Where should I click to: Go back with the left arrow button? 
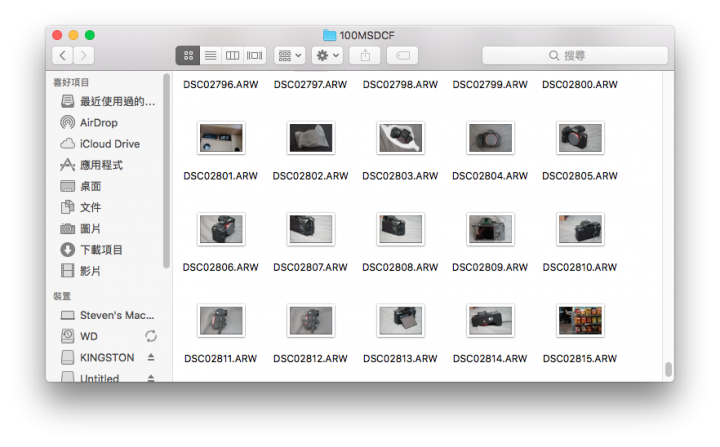[62, 56]
